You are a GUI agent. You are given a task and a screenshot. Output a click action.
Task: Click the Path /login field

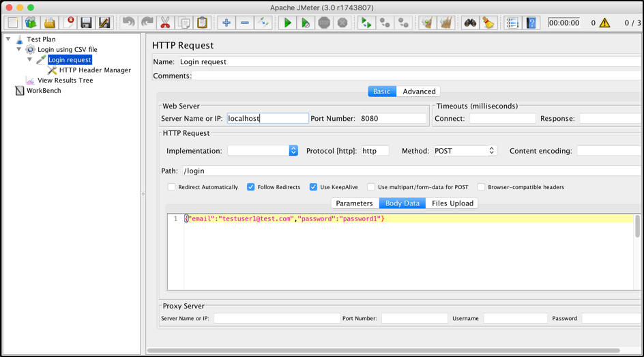coord(411,171)
